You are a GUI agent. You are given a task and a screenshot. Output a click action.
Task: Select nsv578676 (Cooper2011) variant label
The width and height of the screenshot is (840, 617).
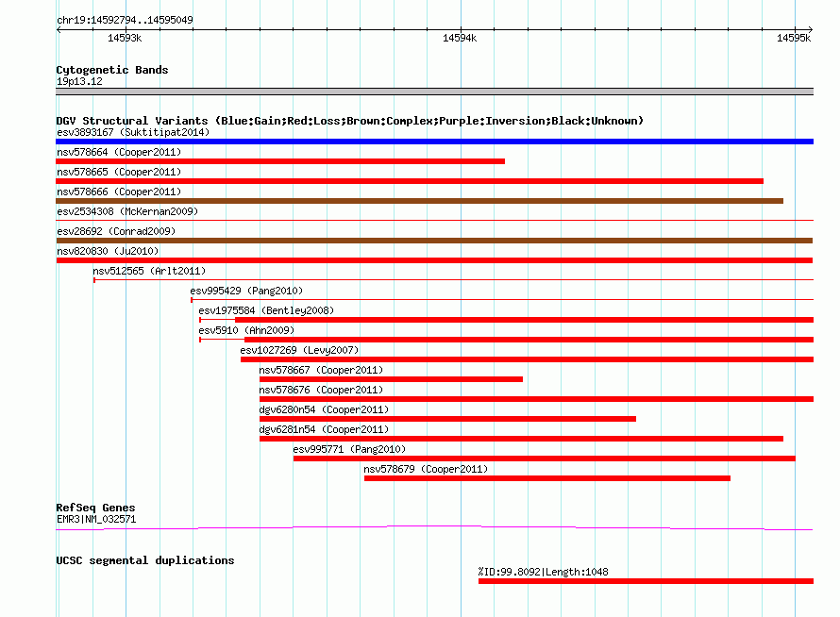[321, 390]
